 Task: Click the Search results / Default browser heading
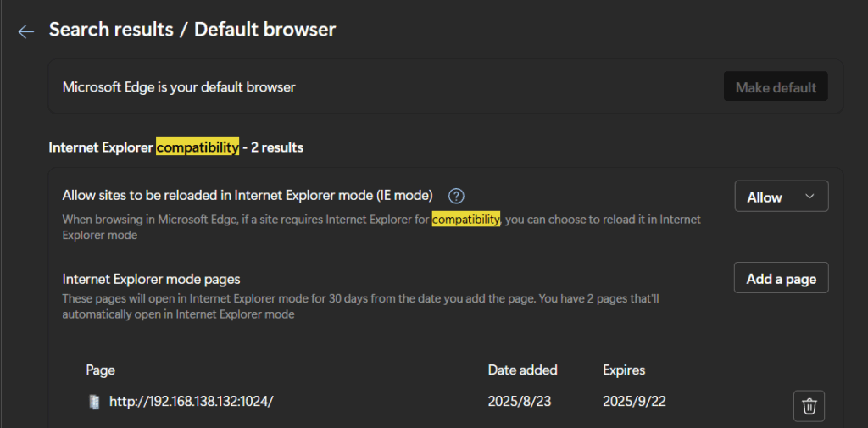click(192, 30)
